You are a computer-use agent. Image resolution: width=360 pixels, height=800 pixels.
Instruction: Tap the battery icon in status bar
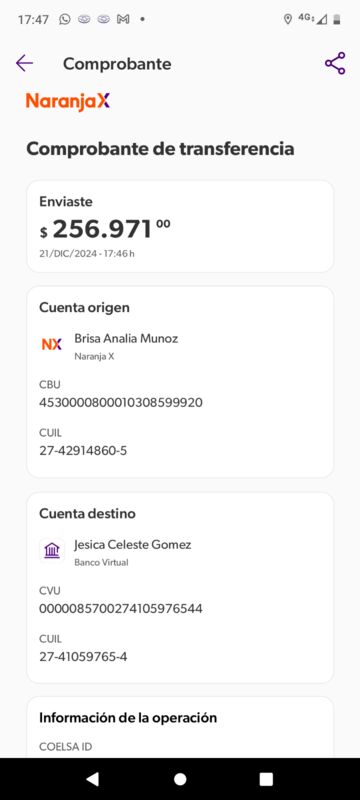337,19
